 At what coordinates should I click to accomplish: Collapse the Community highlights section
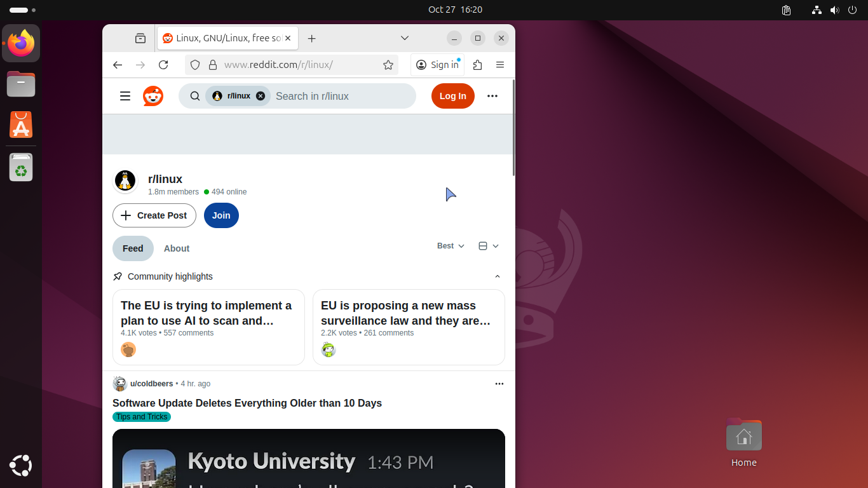(x=498, y=276)
